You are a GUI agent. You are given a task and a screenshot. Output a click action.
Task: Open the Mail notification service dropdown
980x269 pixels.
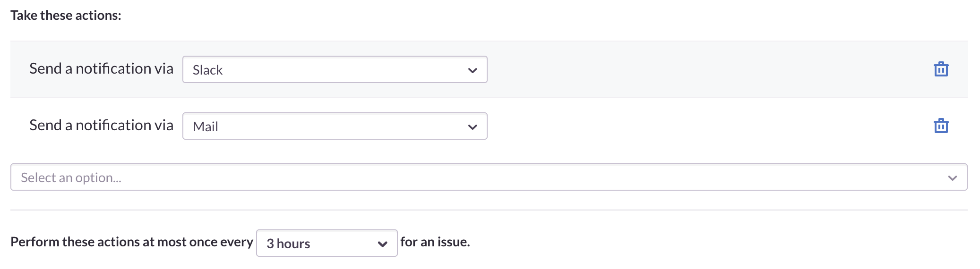pyautogui.click(x=335, y=126)
